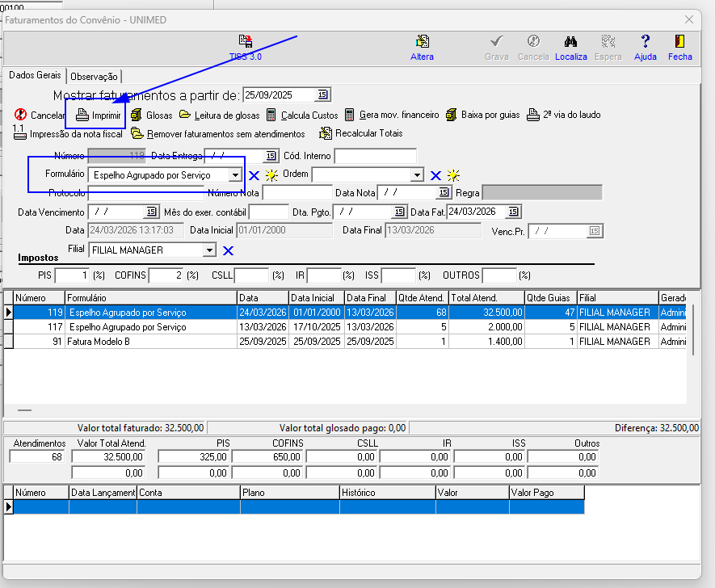The image size is (715, 588).
Task: Click Calcula Custos calculator icon
Action: 271,115
